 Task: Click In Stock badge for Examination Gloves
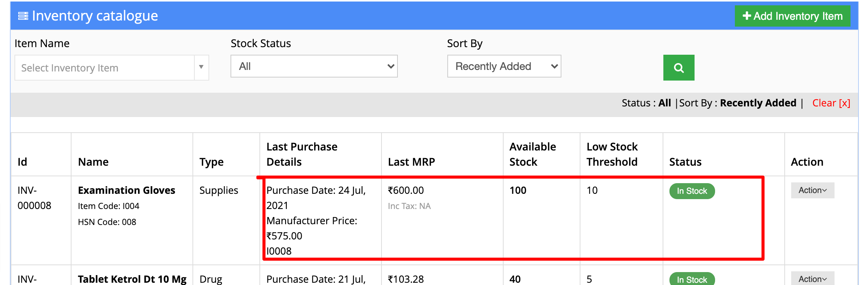tap(692, 191)
